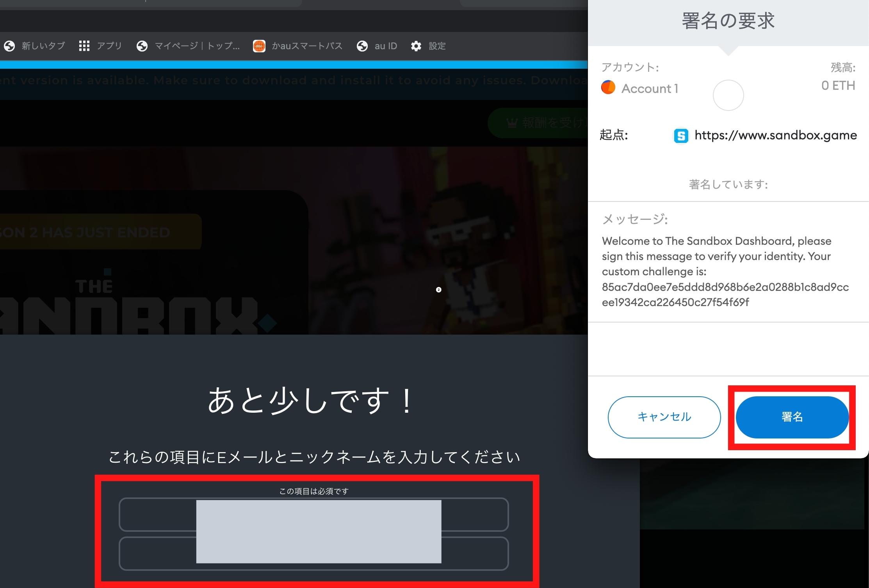Click the blue 署名 sign button
The width and height of the screenshot is (869, 588).
(792, 417)
